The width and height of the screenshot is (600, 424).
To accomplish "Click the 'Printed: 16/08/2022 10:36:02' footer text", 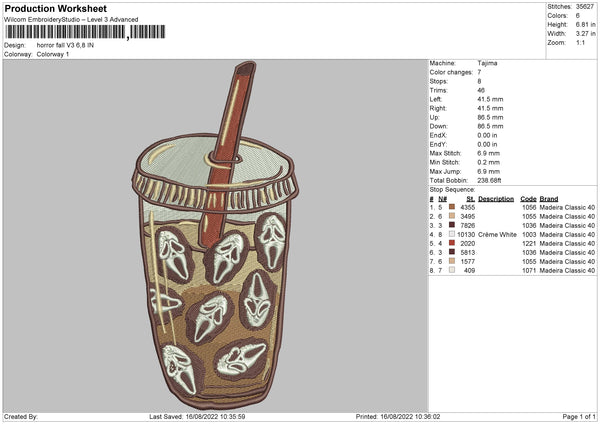I will click(x=398, y=416).
